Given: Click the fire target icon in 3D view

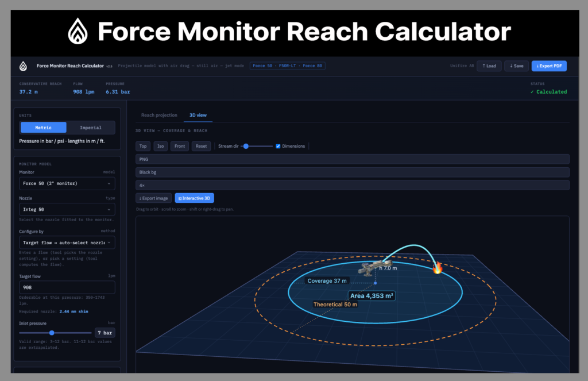Looking at the screenshot, I should click(x=437, y=267).
